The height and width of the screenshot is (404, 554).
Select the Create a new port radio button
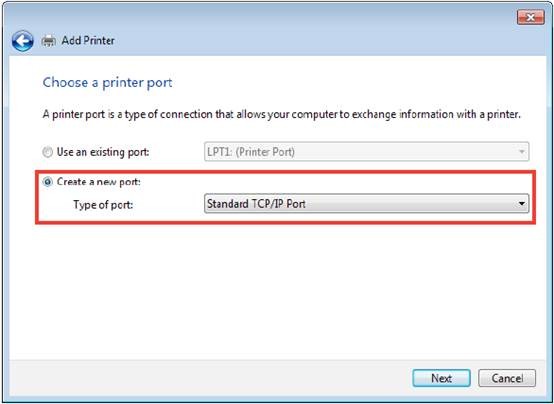pos(47,182)
